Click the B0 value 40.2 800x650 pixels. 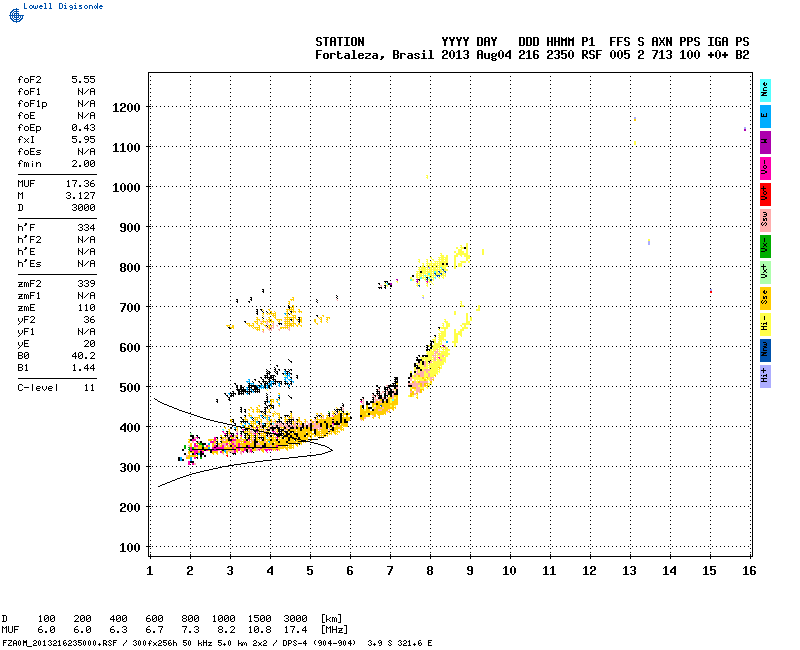point(83,356)
